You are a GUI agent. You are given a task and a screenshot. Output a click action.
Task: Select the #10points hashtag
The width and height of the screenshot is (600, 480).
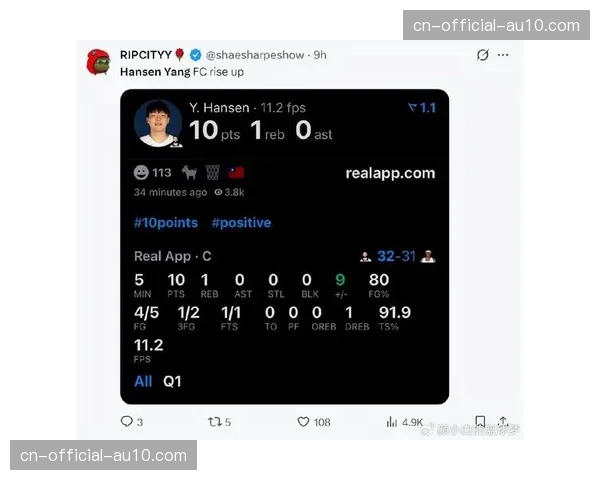point(166,222)
